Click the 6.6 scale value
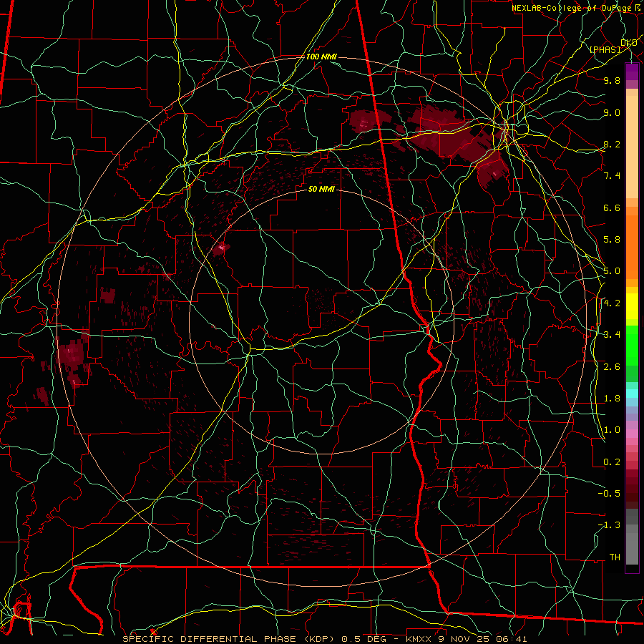This screenshot has height=644, width=644. [x=612, y=208]
